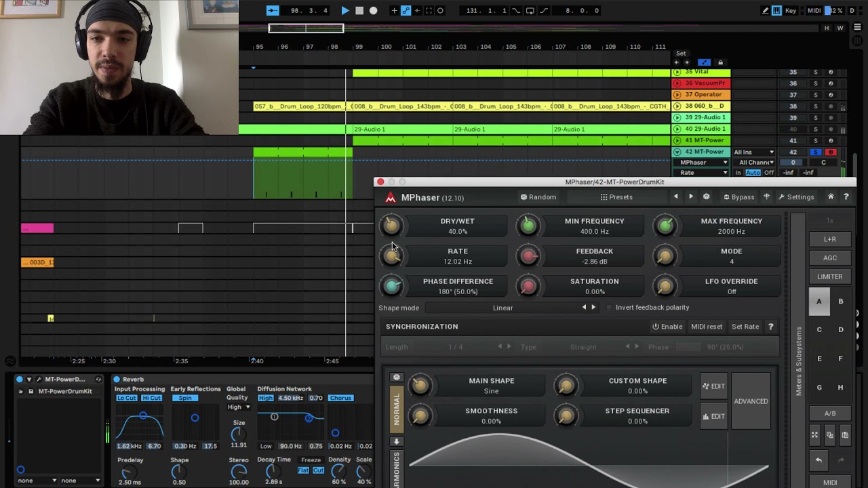Disarm track 42 MT-Power record button
This screenshot has width=868, height=488.
pos(831,152)
